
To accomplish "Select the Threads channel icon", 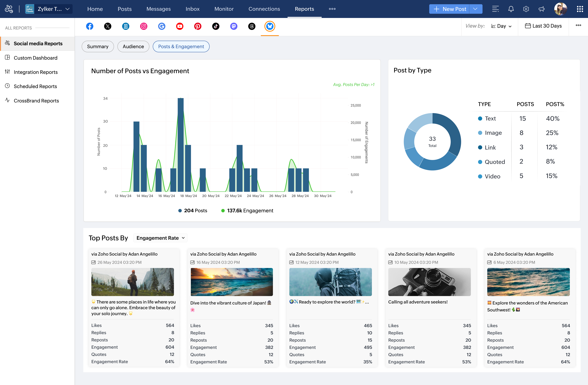I will tap(252, 26).
